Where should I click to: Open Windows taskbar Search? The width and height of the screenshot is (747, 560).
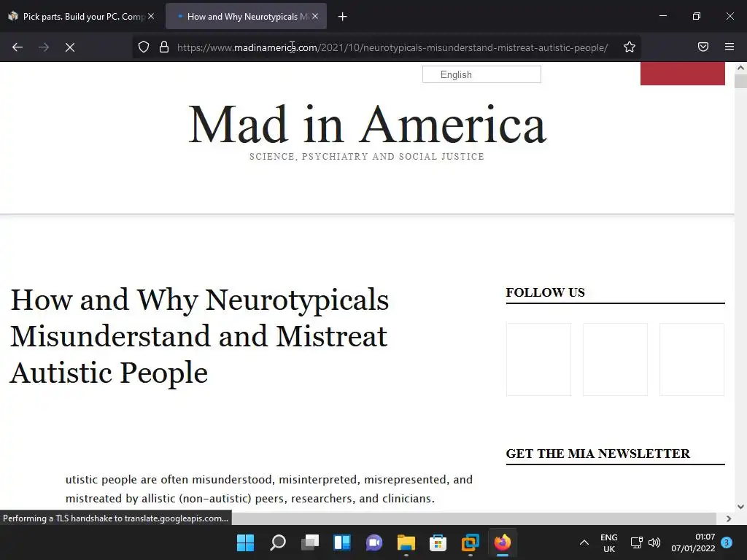coord(278,542)
